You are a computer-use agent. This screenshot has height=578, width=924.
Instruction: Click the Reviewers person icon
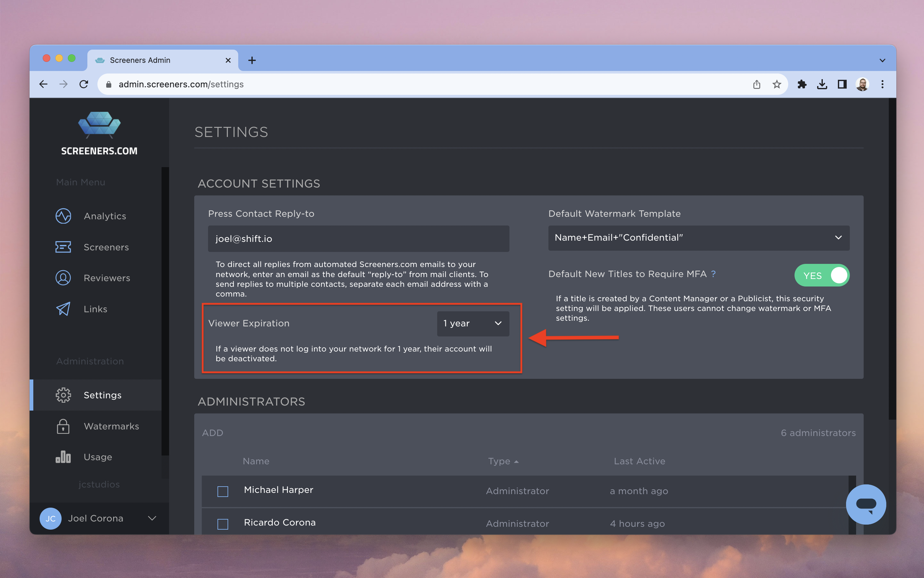(63, 278)
